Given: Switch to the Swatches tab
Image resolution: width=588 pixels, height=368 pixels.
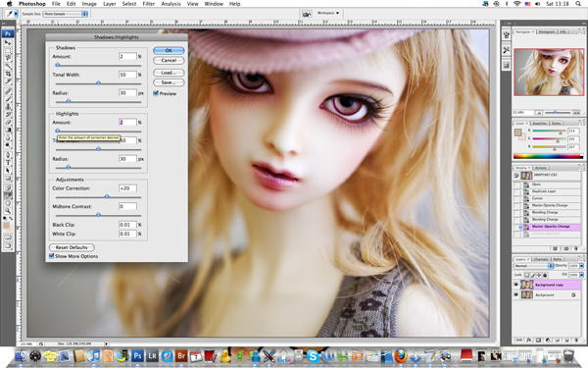Looking at the screenshot, I should 539,124.
